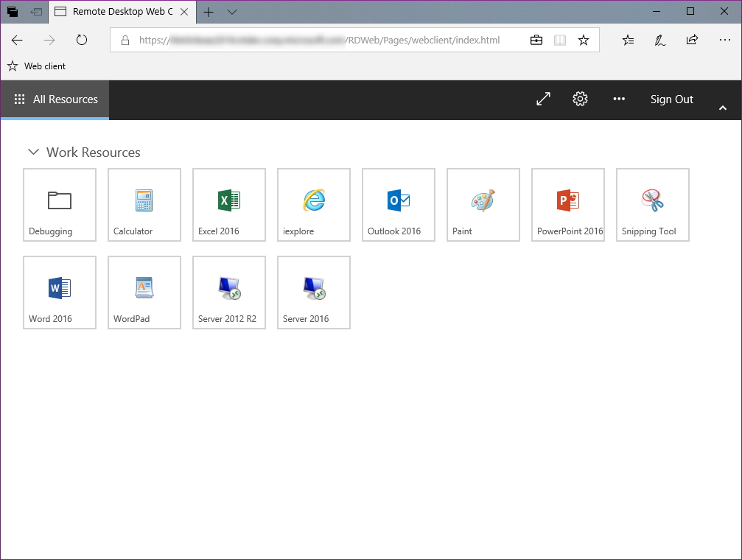The image size is (742, 560).
Task: Start a Word 2016 session
Action: click(x=59, y=292)
